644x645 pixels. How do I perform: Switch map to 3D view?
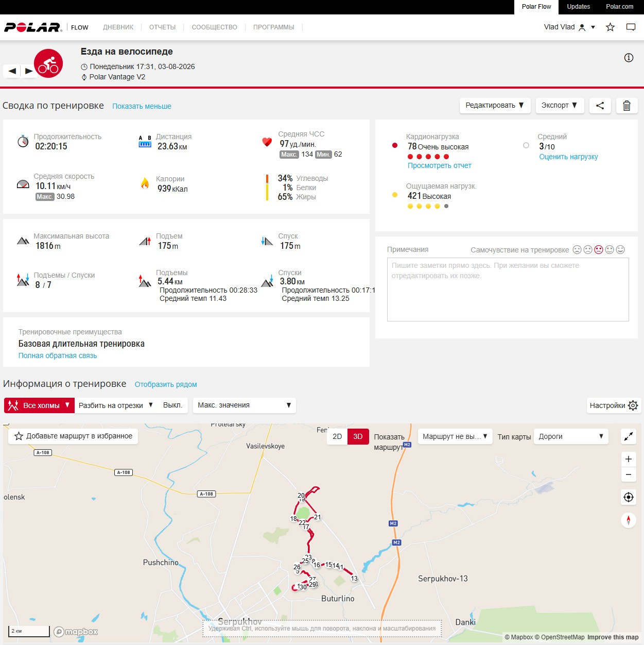358,436
